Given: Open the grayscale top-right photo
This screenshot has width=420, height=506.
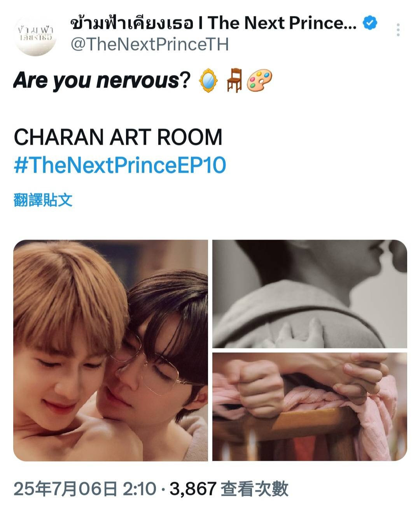Looking at the screenshot, I should (310, 294).
